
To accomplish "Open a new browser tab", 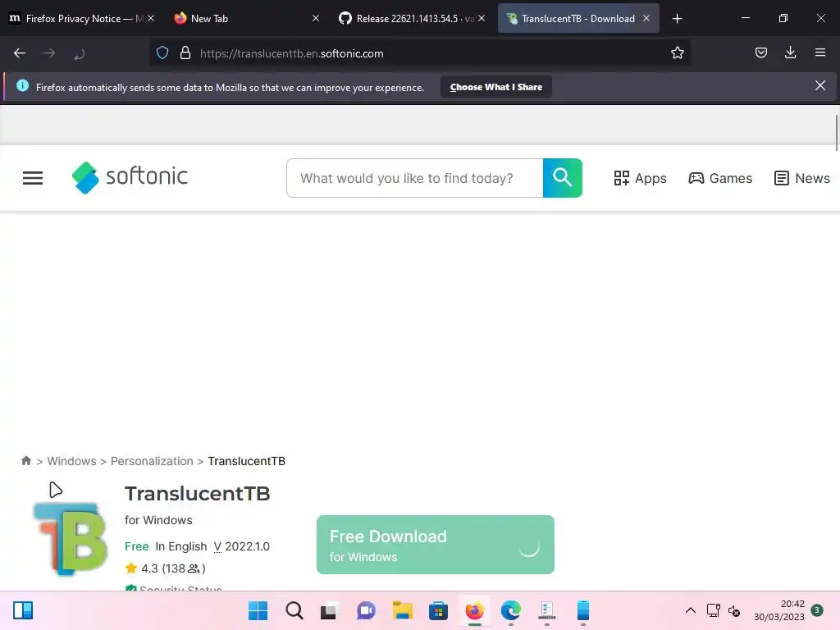I will (x=677, y=19).
